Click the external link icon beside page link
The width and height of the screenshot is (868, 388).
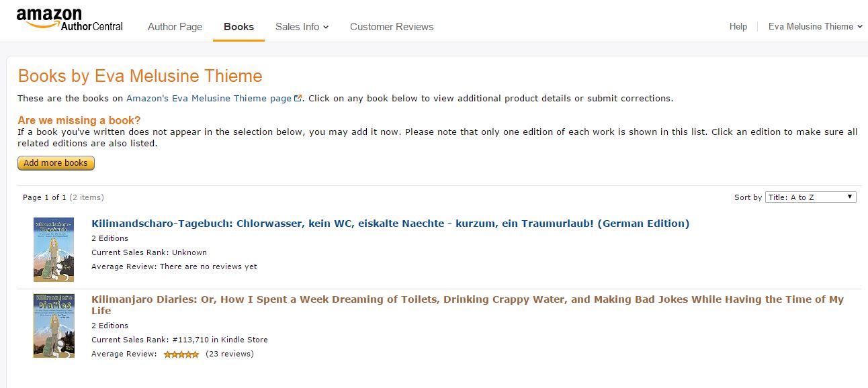click(298, 99)
